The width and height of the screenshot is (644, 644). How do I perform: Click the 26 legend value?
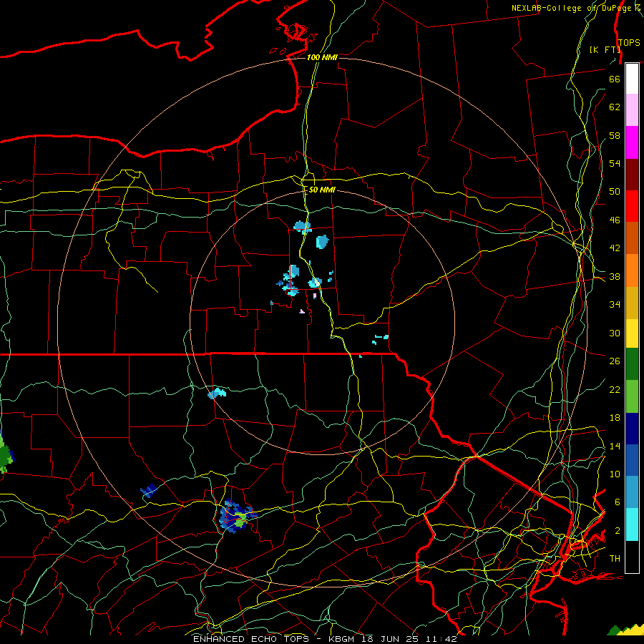(x=615, y=361)
